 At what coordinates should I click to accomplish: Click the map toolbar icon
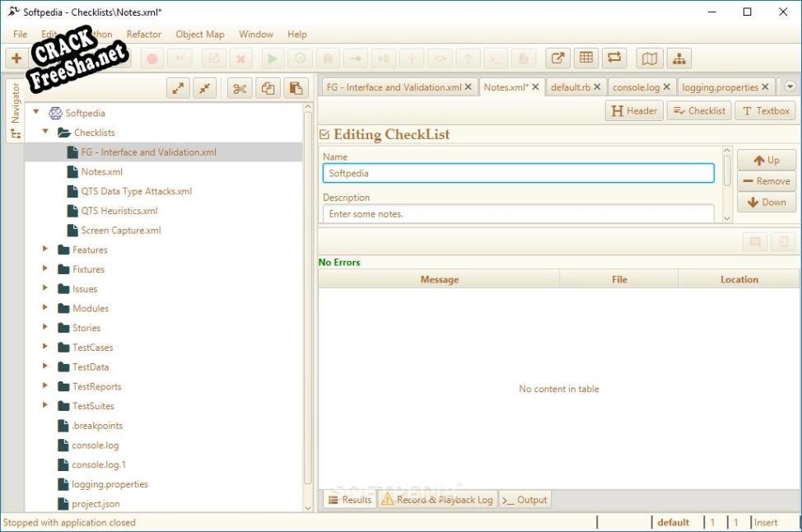[x=650, y=58]
